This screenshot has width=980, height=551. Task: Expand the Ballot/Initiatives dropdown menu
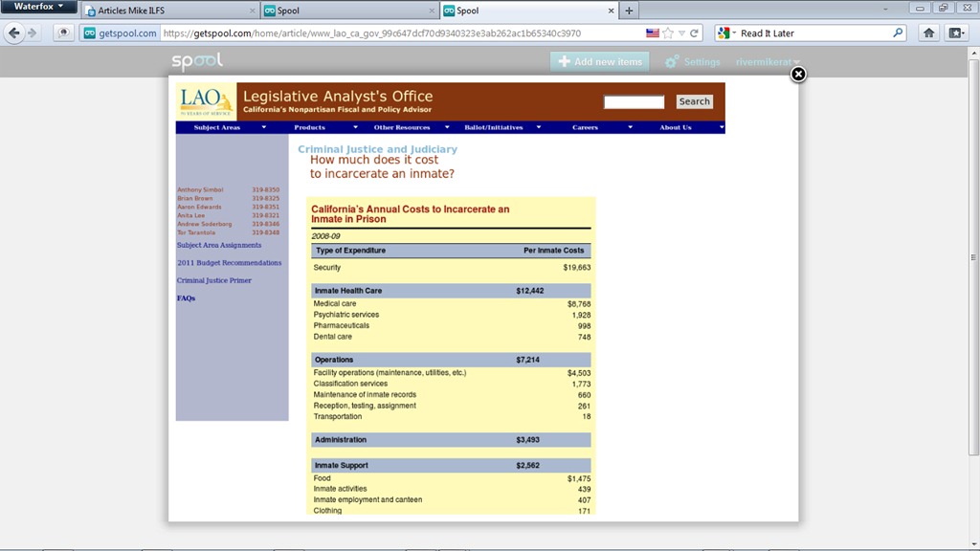coord(502,127)
